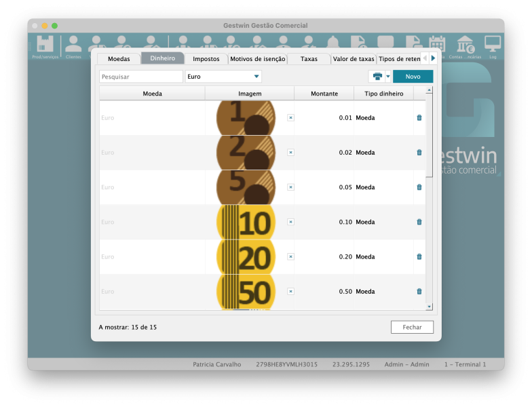The height and width of the screenshot is (407, 532).
Task: Open the Log monitor icon
Action: click(x=492, y=46)
